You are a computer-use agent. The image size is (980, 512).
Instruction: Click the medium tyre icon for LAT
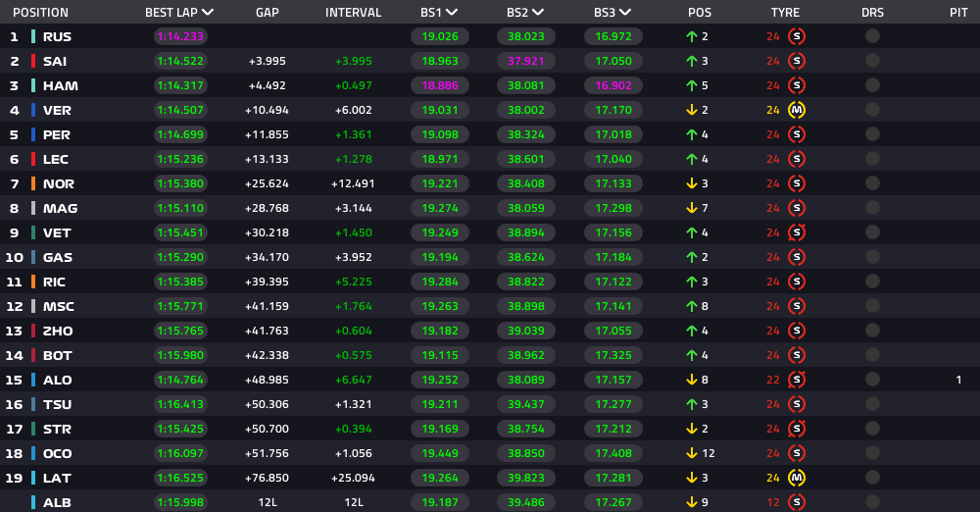[x=796, y=479]
